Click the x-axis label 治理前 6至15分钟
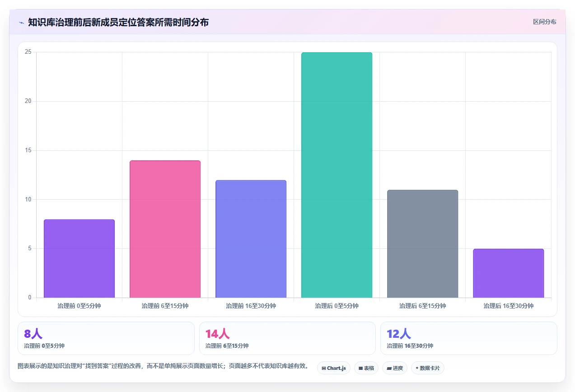 [x=165, y=306]
